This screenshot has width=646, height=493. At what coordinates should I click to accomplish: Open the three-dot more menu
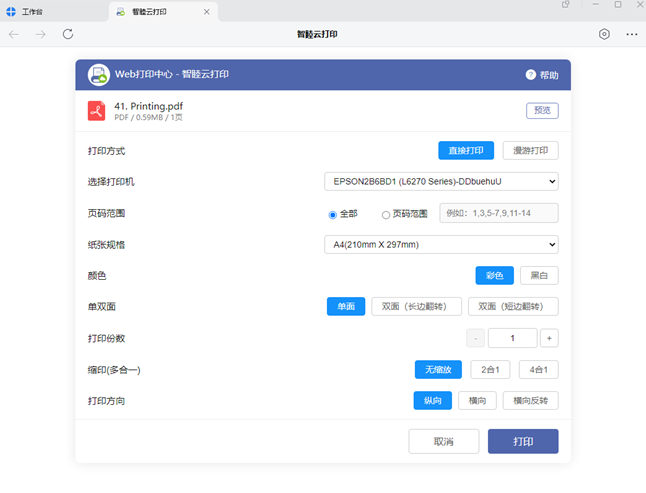[632, 34]
